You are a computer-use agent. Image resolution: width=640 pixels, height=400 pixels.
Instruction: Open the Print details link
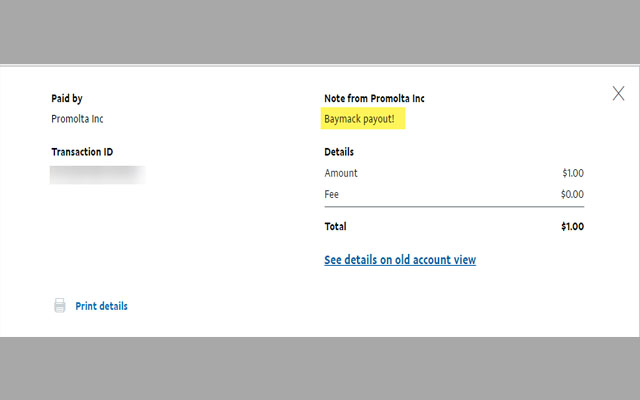coord(101,306)
